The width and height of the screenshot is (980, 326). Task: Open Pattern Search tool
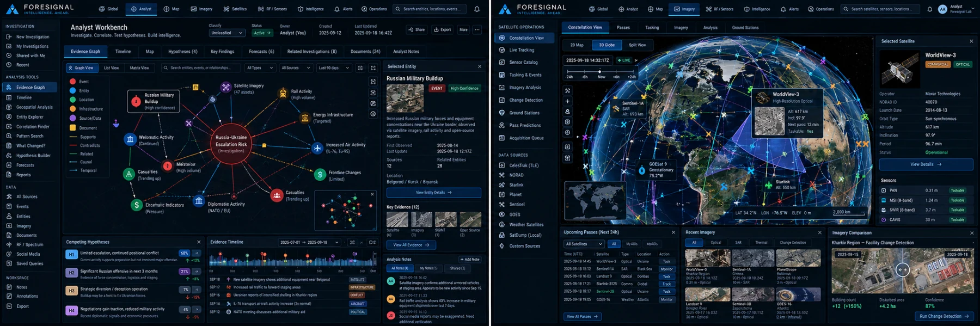click(x=29, y=136)
